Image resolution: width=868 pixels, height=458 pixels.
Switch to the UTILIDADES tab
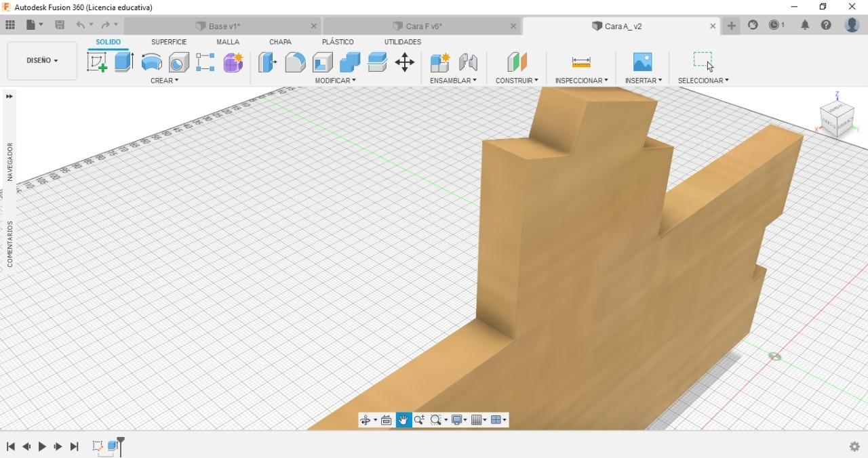tap(403, 42)
